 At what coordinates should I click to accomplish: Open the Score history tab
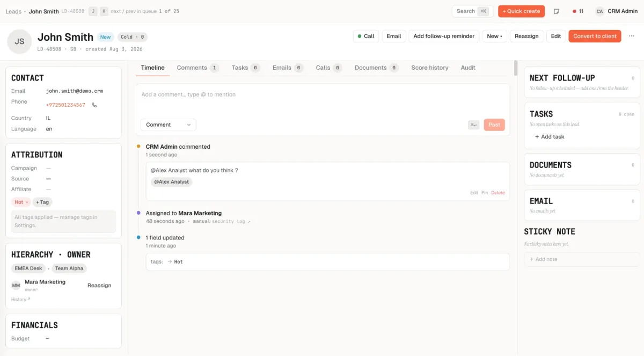(x=430, y=68)
